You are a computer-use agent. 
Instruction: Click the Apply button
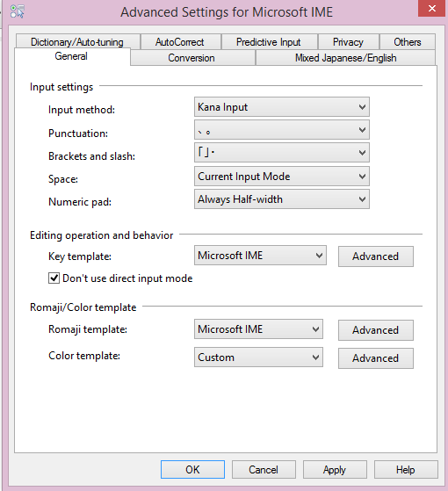pyautogui.click(x=335, y=470)
